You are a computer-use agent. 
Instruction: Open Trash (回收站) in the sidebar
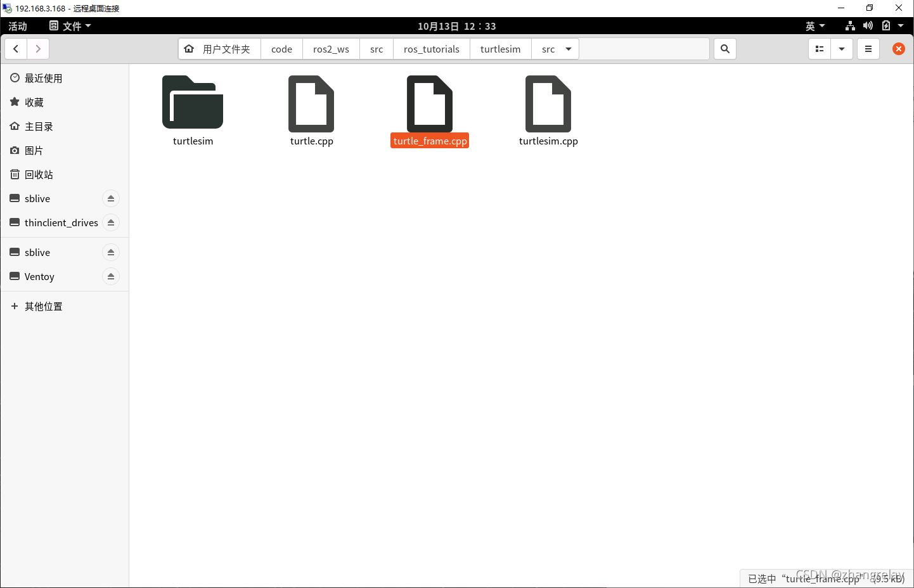[x=65, y=174]
